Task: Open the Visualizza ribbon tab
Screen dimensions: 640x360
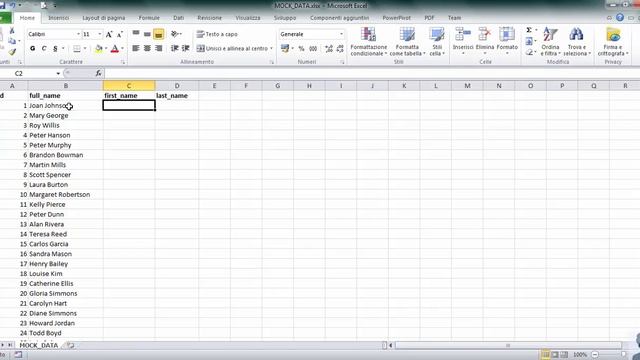Action: click(248, 18)
